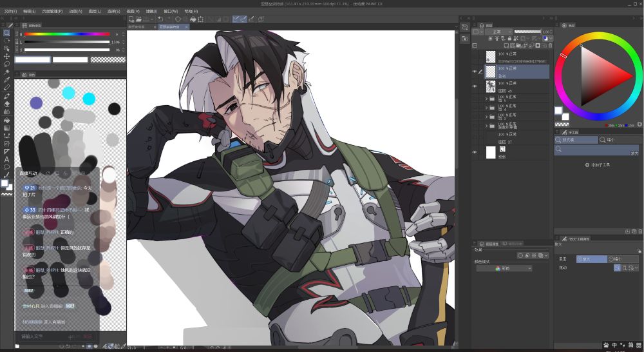This screenshot has width=644, height=352.
Task: Click the material folder star icon beside canvas
Action: (465, 39)
